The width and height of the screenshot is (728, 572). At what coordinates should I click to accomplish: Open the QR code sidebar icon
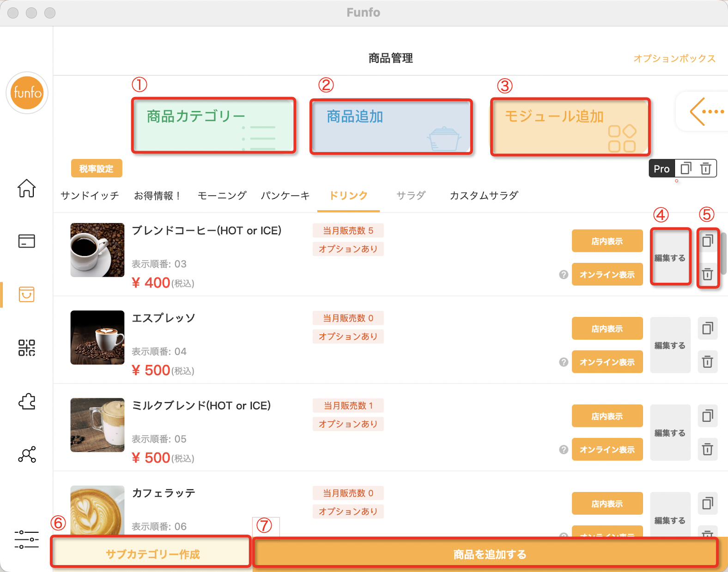[26, 347]
